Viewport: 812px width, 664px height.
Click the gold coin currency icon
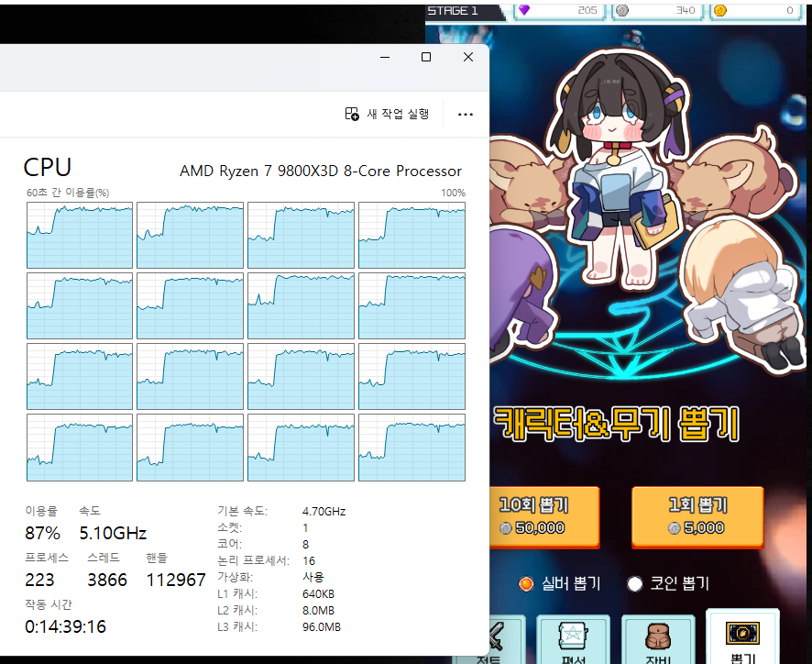pyautogui.click(x=720, y=10)
